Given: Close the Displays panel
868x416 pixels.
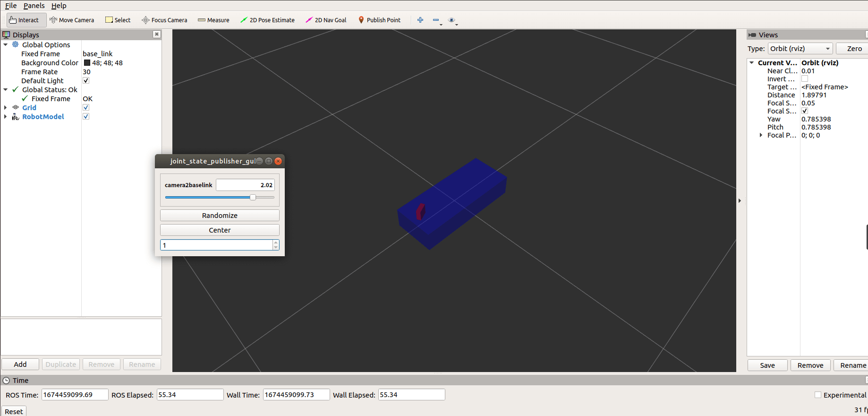Looking at the screenshot, I should click(x=157, y=34).
